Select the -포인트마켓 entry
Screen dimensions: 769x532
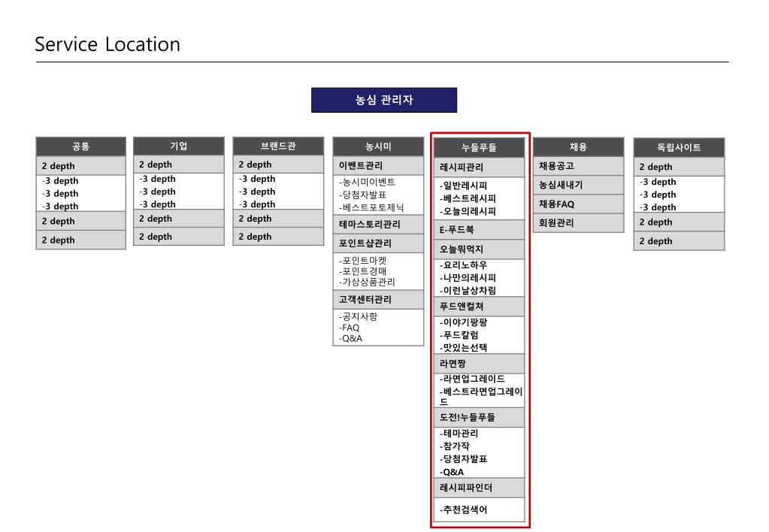pos(362,260)
